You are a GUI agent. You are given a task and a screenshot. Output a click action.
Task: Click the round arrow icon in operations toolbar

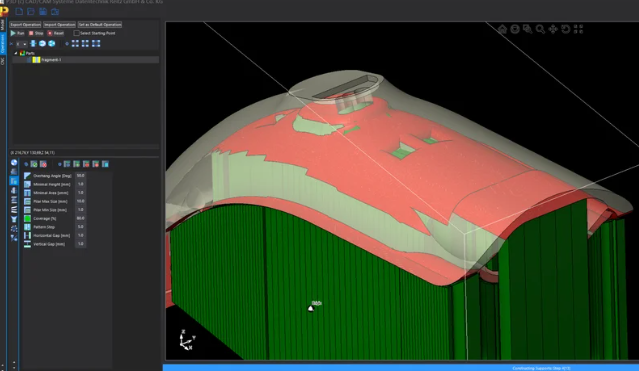(42, 43)
